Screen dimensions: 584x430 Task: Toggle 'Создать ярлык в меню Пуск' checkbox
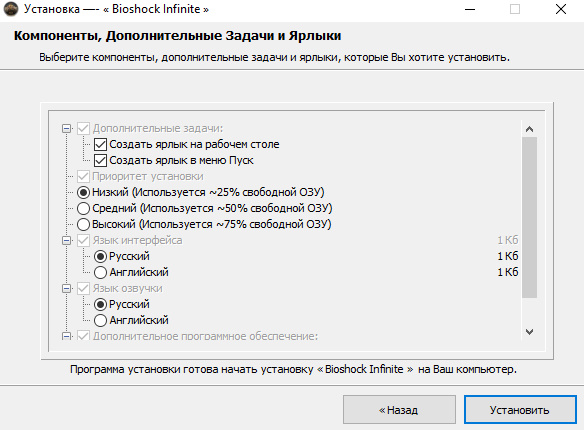pyautogui.click(x=100, y=160)
